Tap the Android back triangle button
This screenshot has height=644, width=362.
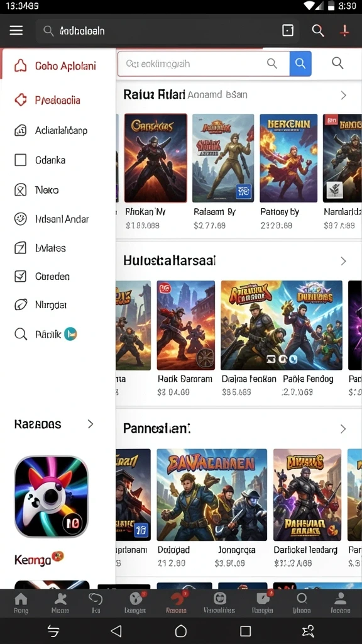coord(116,631)
